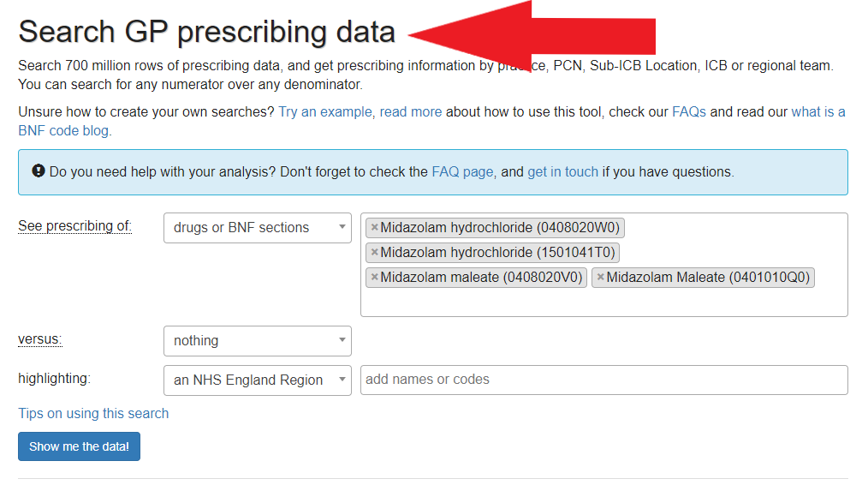Click the exclamation info icon in alert
Image resolution: width=868 pixels, height=485 pixels.
pos(39,171)
